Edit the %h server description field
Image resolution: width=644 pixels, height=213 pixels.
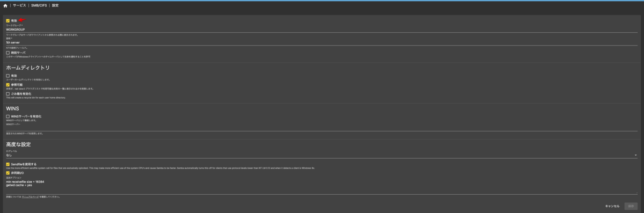tap(322, 42)
